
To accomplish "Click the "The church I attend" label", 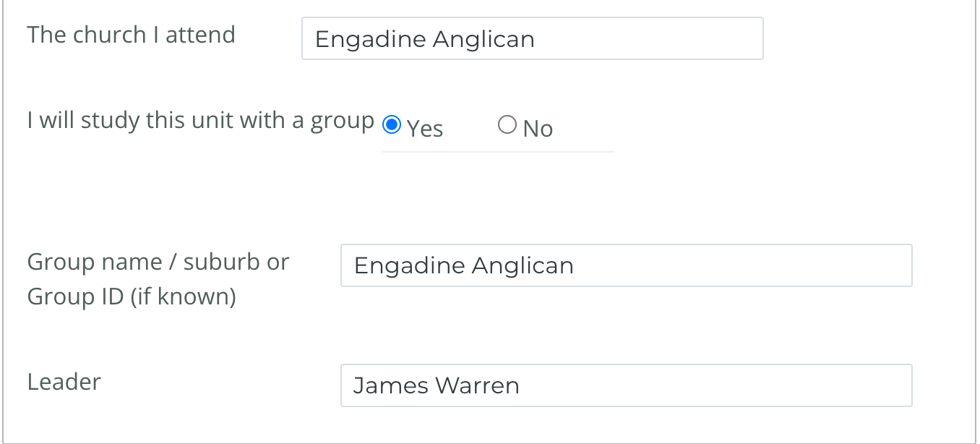I will (132, 35).
